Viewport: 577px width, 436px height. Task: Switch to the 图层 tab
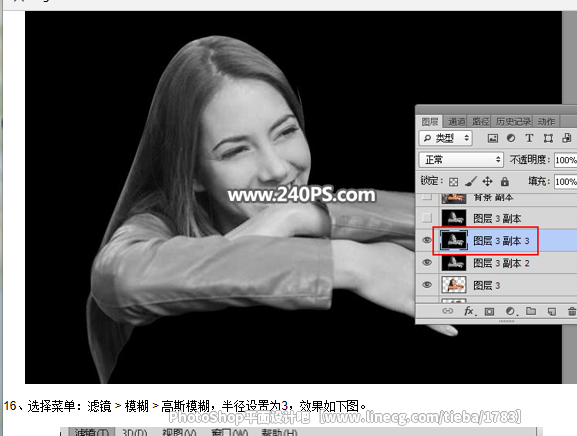tap(429, 122)
